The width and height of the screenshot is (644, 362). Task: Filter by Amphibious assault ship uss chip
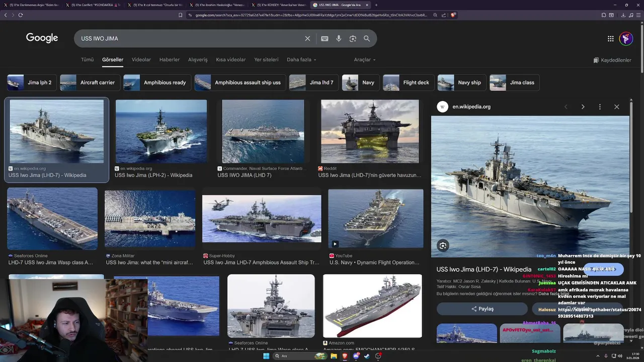pyautogui.click(x=240, y=82)
